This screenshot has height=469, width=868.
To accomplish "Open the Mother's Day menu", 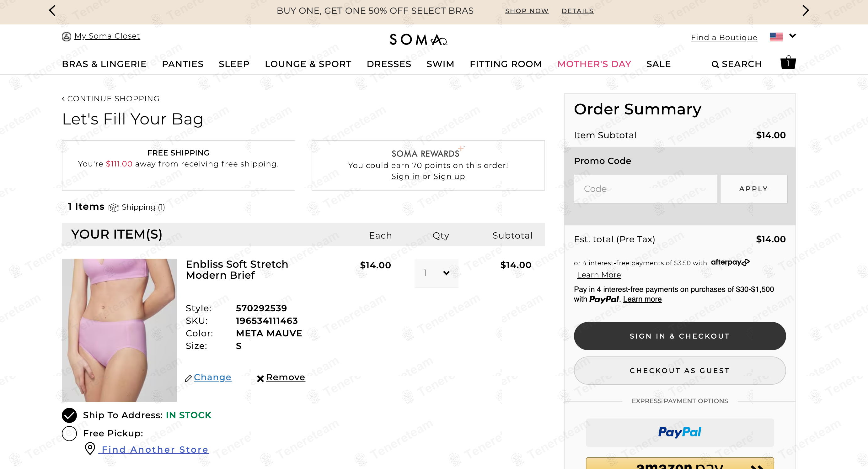I will click(594, 64).
